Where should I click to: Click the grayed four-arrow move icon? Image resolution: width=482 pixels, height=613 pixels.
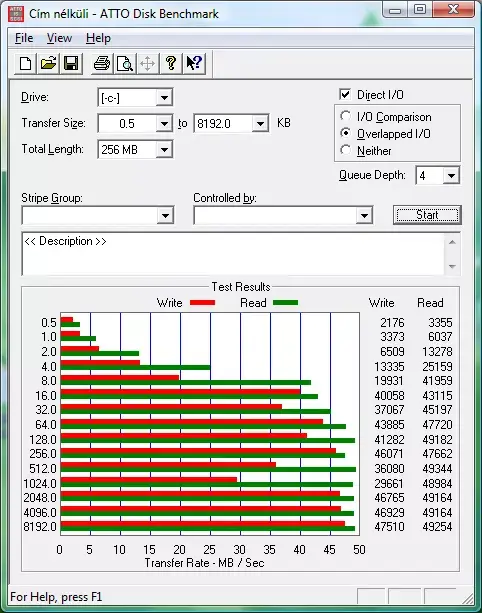[x=147, y=63]
